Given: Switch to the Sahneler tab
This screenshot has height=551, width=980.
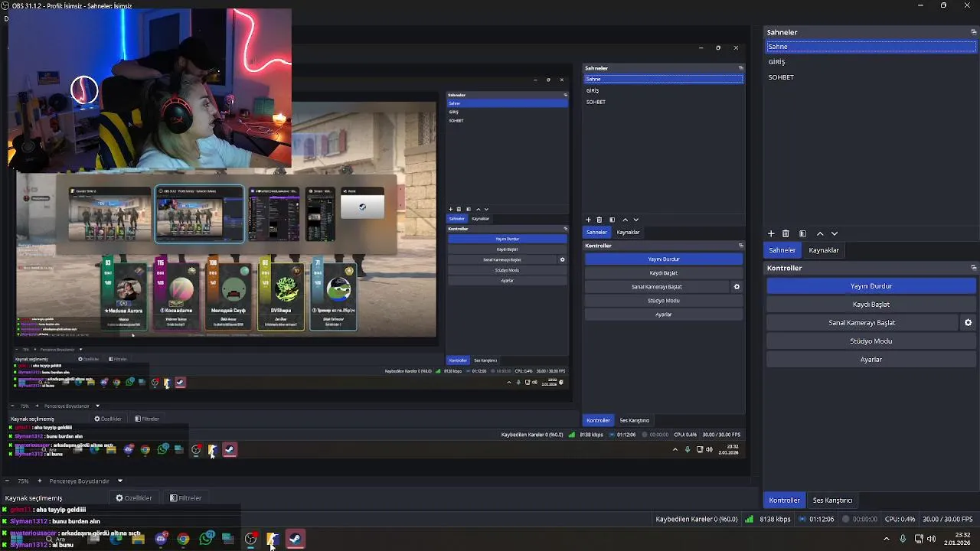Looking at the screenshot, I should click(782, 250).
